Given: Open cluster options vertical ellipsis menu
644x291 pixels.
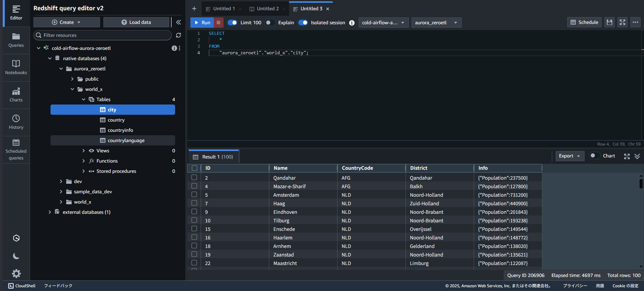Looking at the screenshot, I should [180, 48].
